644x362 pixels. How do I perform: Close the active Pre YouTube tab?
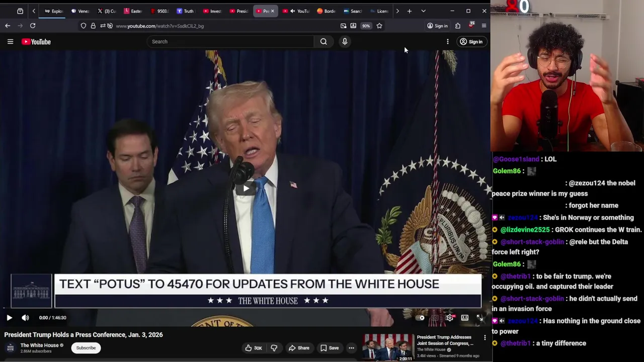click(x=273, y=11)
